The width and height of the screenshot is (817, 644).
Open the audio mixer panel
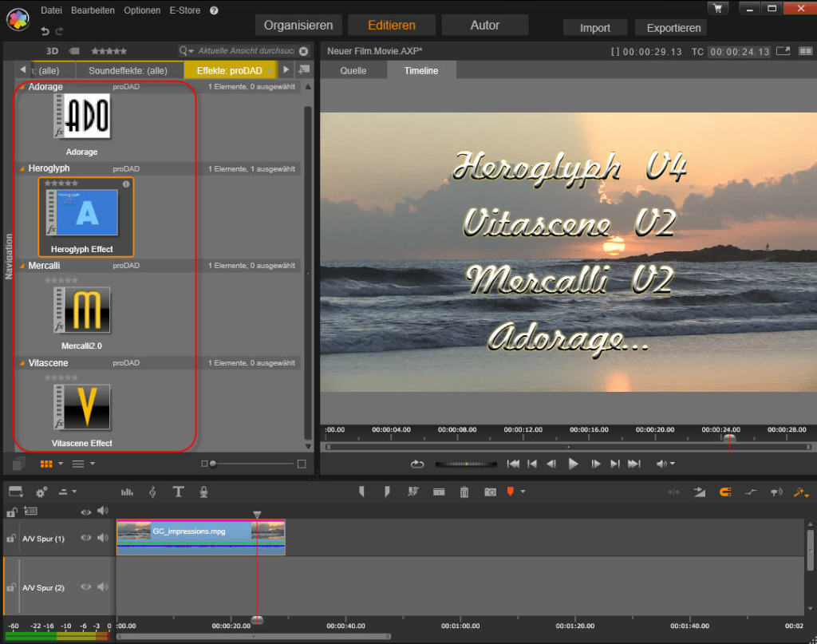pos(127,492)
